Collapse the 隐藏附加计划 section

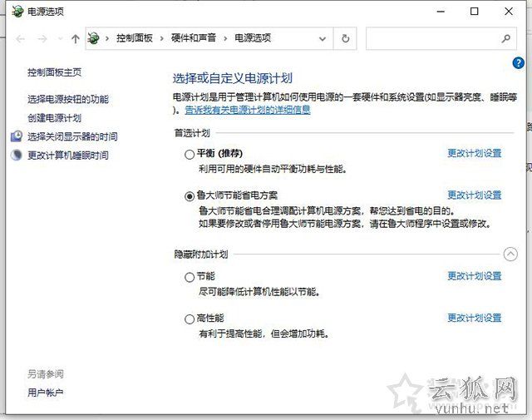[510, 254]
